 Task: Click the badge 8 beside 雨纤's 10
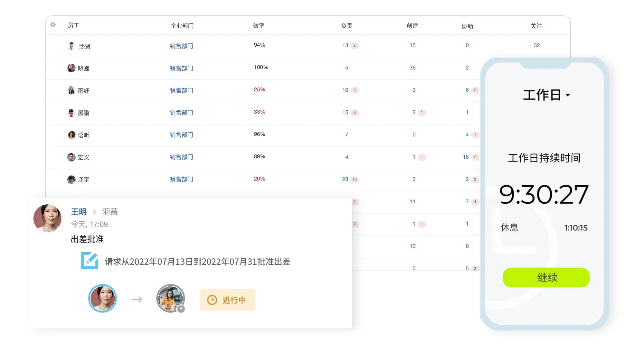[x=355, y=90]
